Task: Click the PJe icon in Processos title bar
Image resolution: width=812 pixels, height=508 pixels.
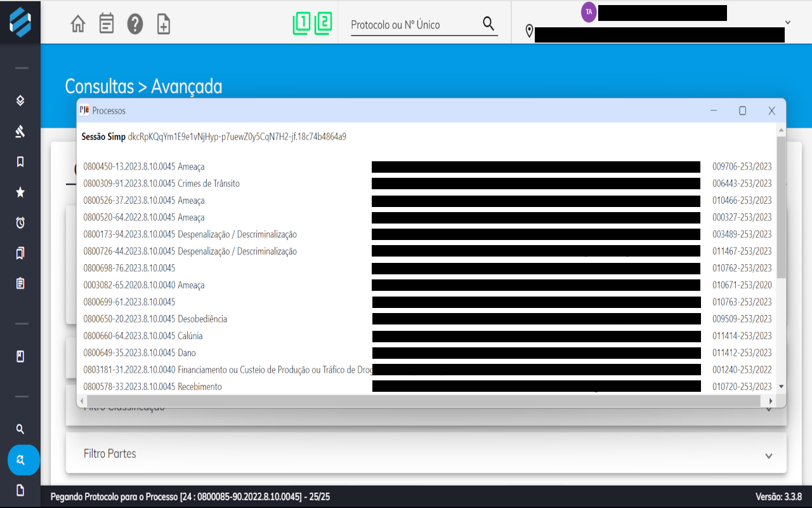Action: click(x=84, y=110)
